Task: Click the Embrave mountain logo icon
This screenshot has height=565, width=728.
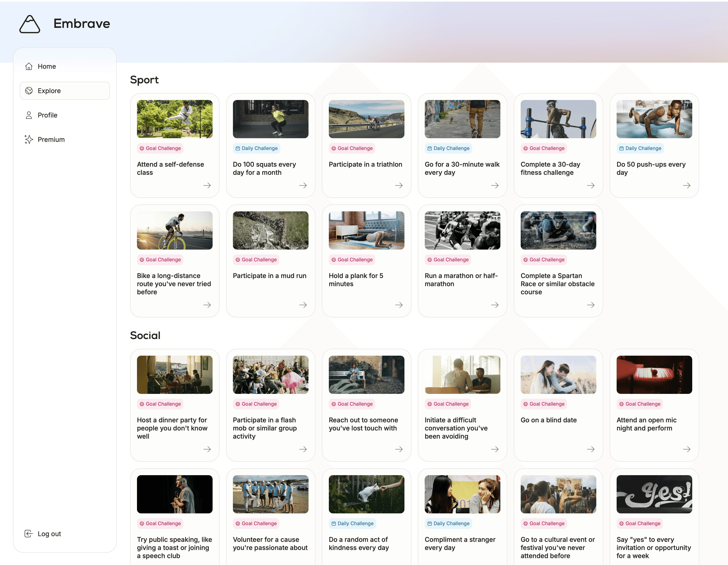Action: point(30,24)
